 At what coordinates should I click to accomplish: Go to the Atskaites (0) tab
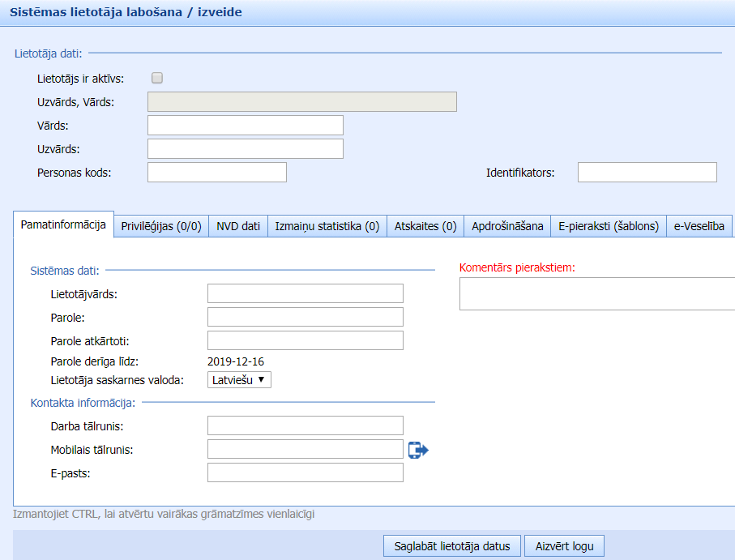point(425,226)
